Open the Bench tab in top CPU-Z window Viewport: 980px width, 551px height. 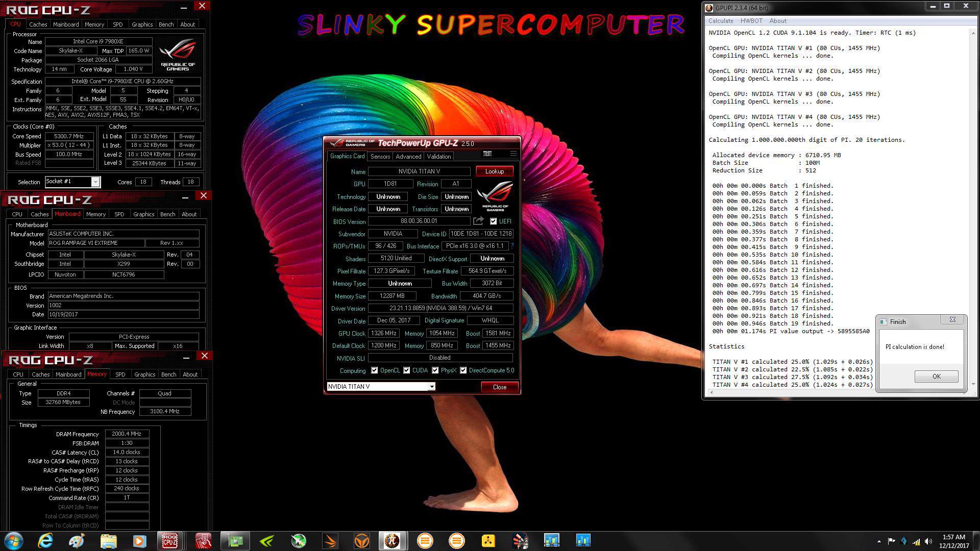166,24
